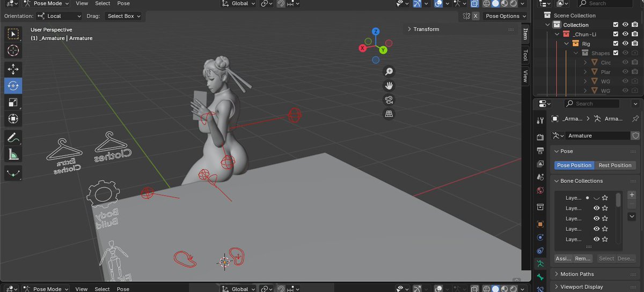Select the Rotate tool
Screen dimensions: 644x292
13,85
